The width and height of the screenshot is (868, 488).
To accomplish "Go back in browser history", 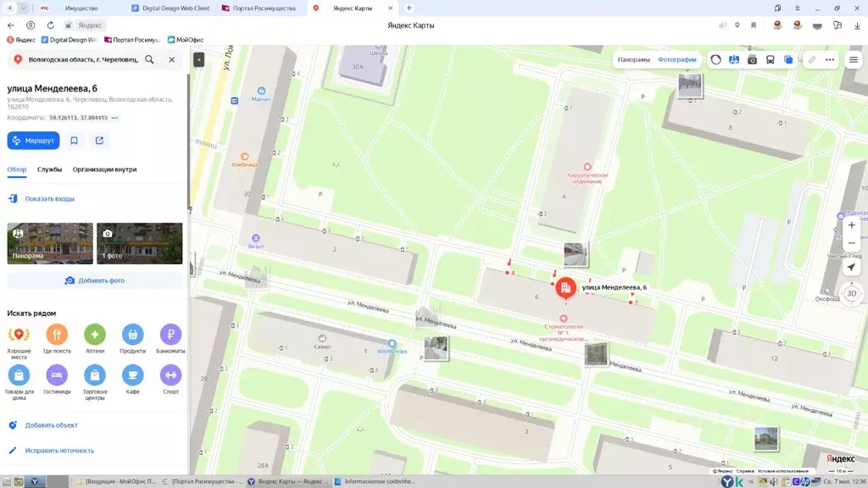I will [11, 25].
